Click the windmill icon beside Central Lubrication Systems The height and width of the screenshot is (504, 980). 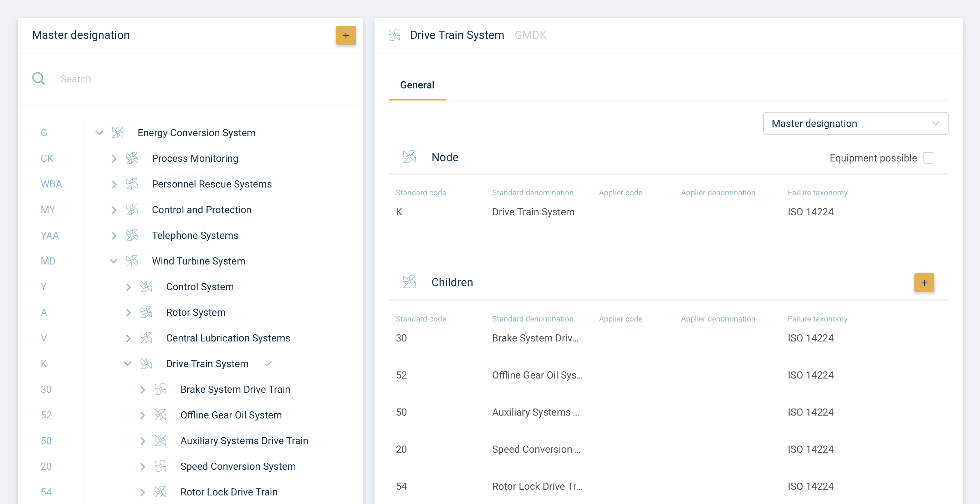(x=146, y=338)
